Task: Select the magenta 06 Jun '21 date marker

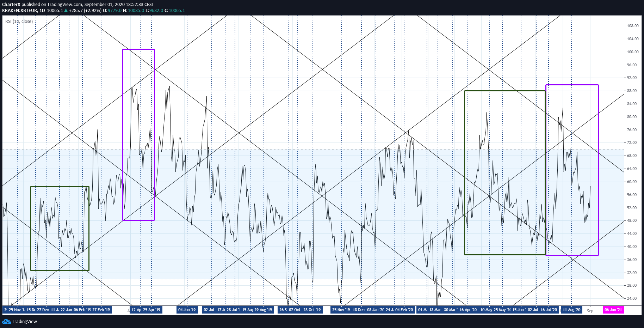Action: (x=613, y=310)
